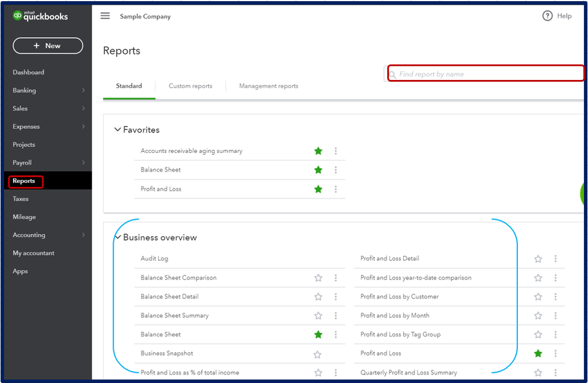The image size is (588, 383).
Task: Open more options for Quarterly Profit and Loss Summary
Action: 556,372
